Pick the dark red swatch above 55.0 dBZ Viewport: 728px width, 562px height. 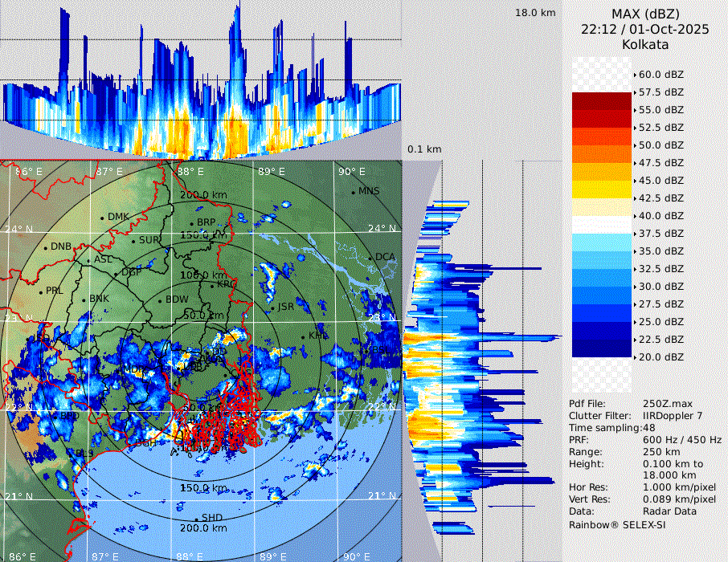(601, 101)
